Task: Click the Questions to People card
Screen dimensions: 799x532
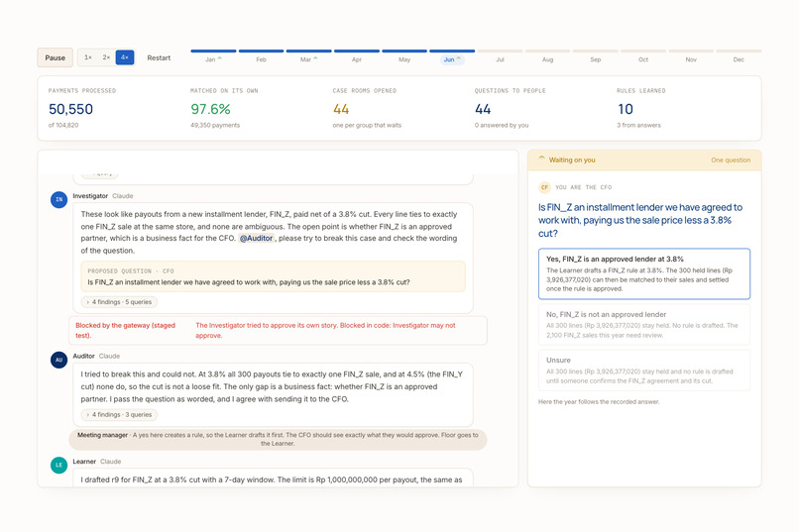Action: tap(511, 108)
